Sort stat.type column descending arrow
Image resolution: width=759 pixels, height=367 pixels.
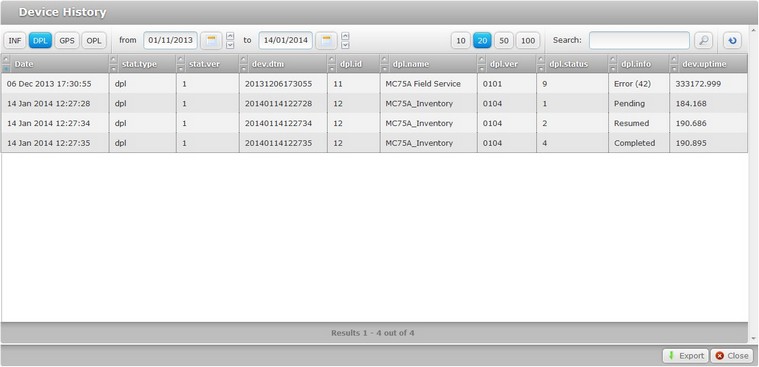coord(114,68)
